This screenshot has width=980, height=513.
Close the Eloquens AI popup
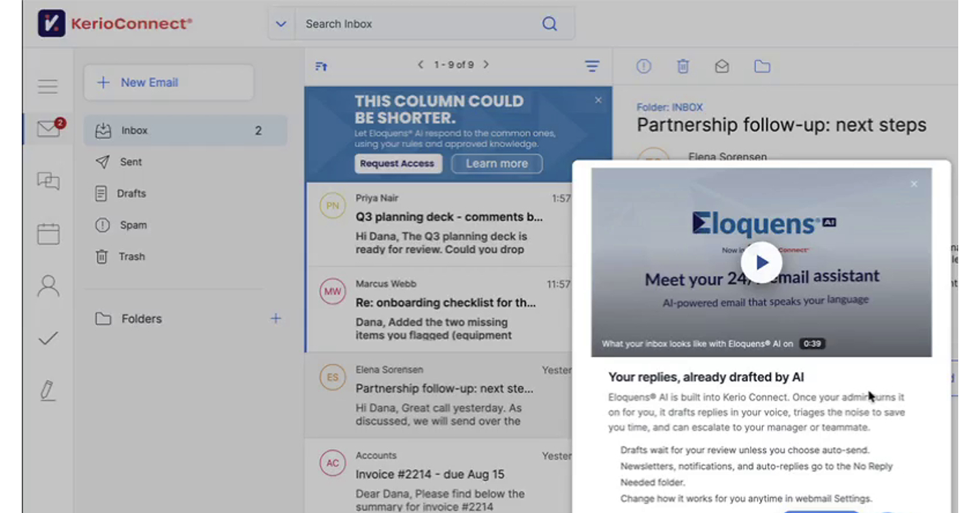tap(914, 184)
